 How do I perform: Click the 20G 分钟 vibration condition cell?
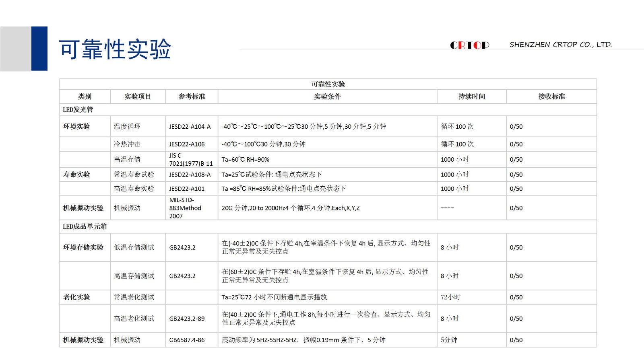pos(327,208)
